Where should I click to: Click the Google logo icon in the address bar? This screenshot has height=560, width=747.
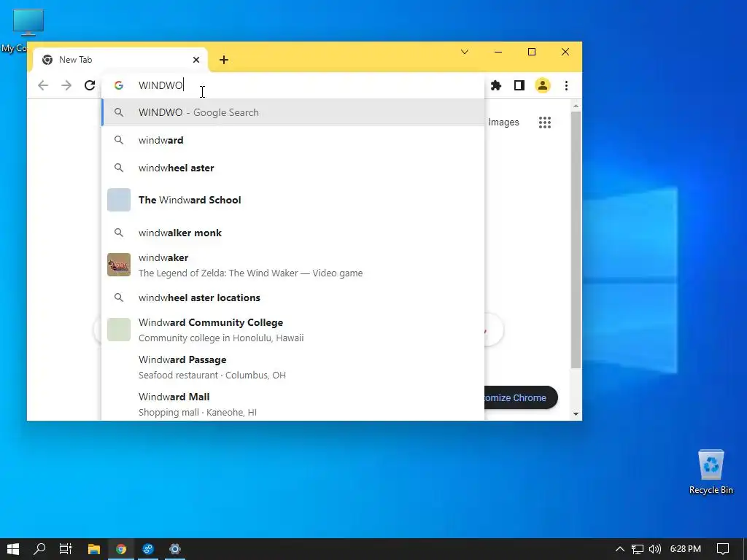click(x=119, y=85)
